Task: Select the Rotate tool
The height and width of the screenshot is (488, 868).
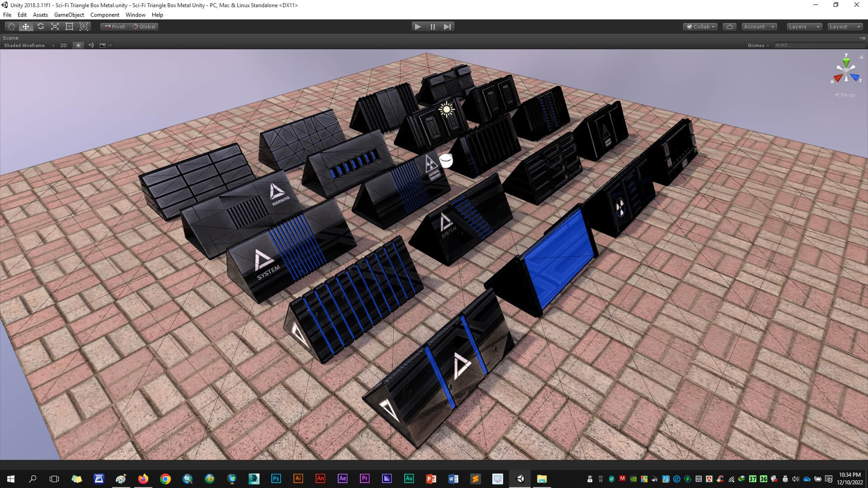Action: pos(41,27)
